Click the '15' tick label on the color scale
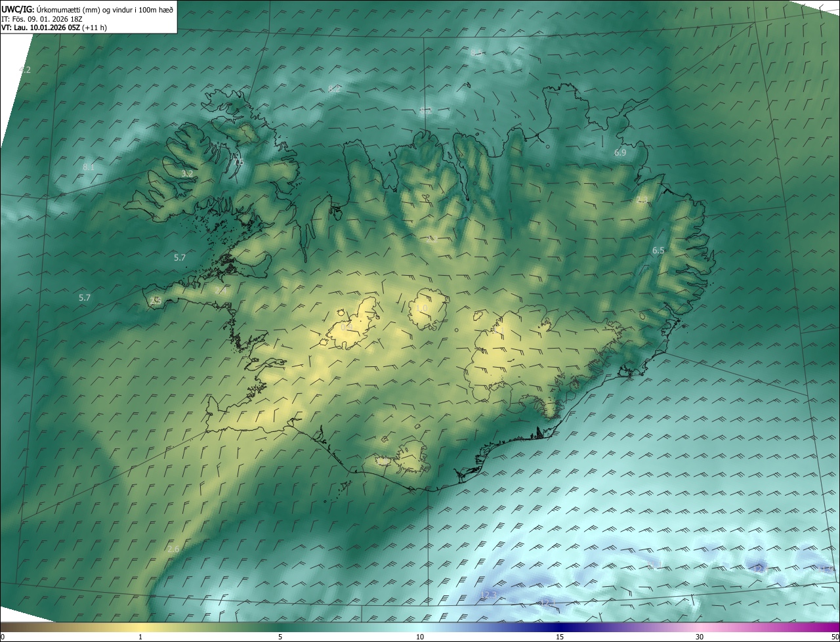This screenshot has height=642, width=840. pos(560,637)
